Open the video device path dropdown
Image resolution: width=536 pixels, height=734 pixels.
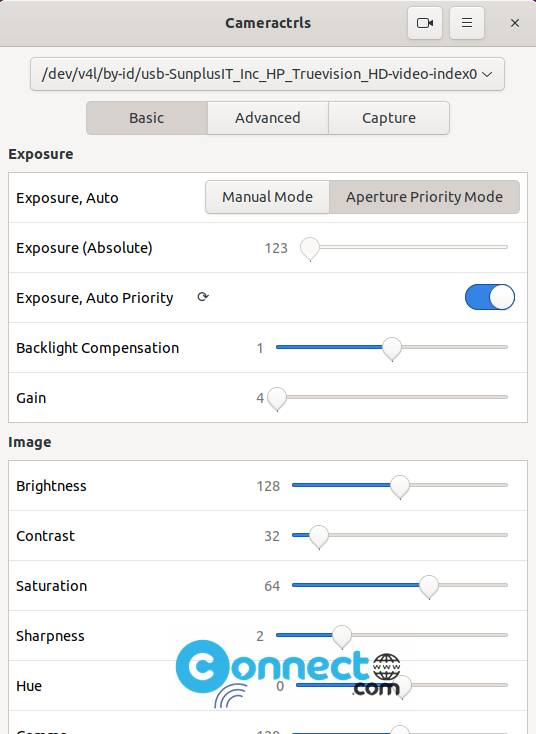267,74
